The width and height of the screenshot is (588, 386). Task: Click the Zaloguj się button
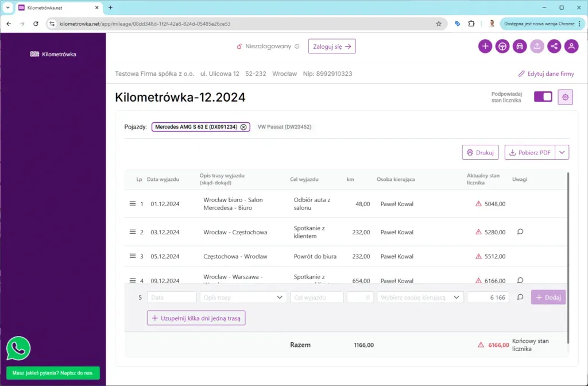point(332,47)
